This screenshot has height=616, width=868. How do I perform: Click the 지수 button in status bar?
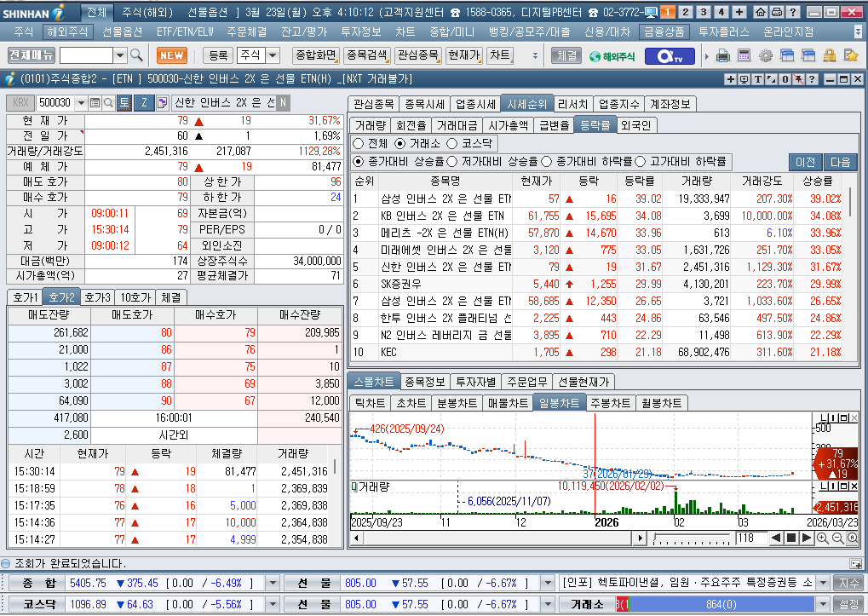click(x=848, y=583)
